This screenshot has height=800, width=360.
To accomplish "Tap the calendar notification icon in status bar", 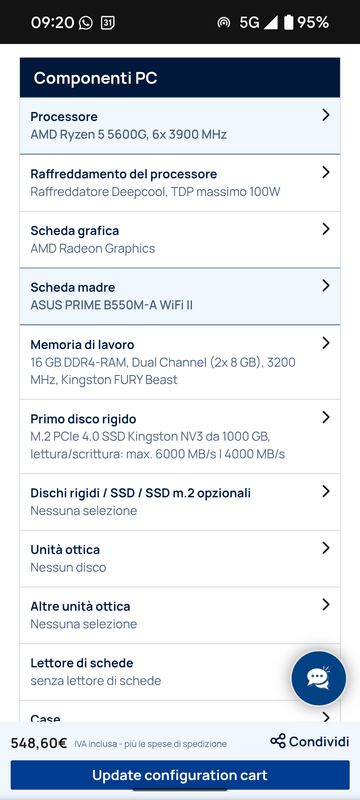I will pyautogui.click(x=108, y=23).
